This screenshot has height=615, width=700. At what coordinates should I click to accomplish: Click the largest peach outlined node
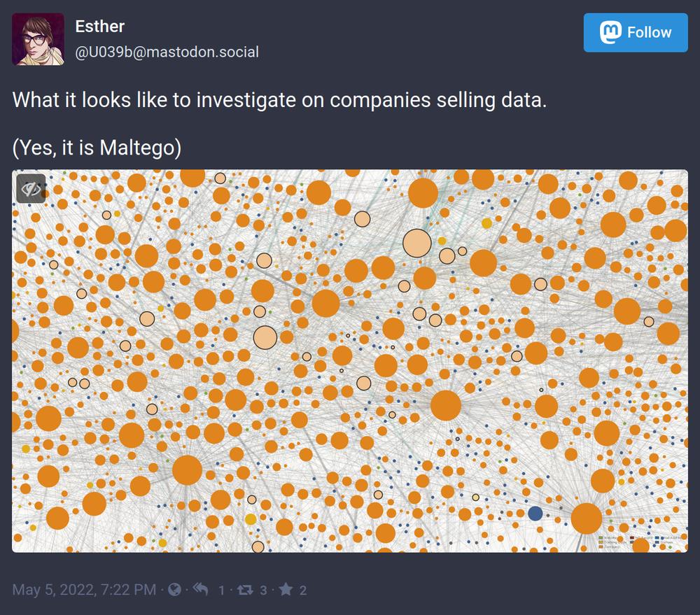417,243
